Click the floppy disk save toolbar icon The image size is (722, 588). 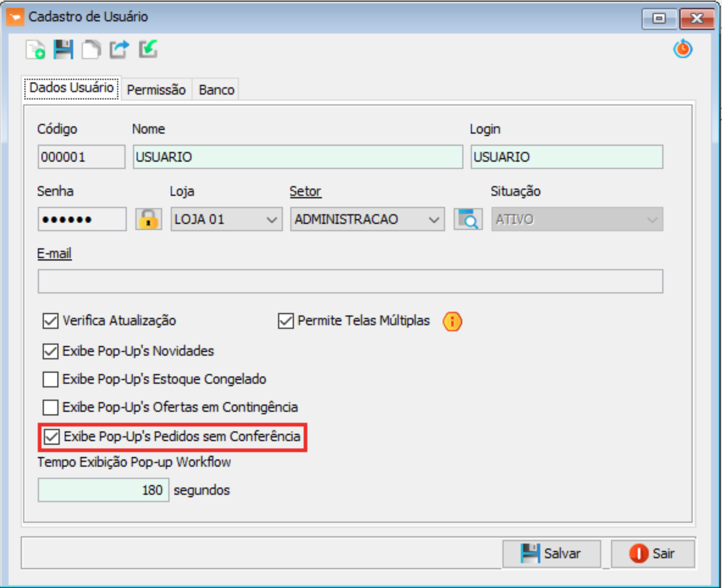coord(63,49)
